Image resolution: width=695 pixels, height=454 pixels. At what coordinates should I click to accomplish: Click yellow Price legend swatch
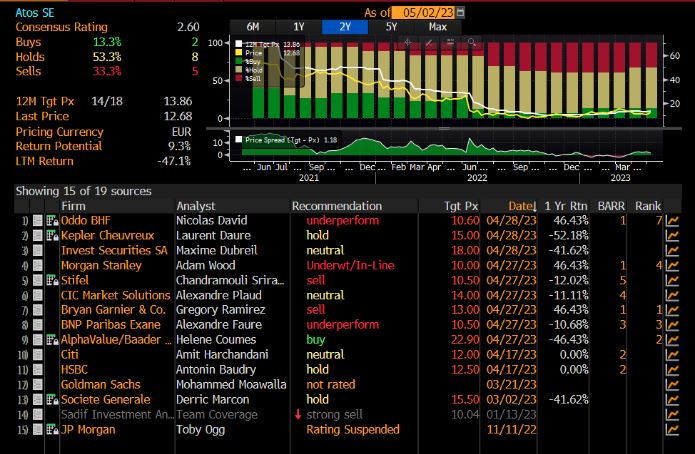tap(239, 52)
